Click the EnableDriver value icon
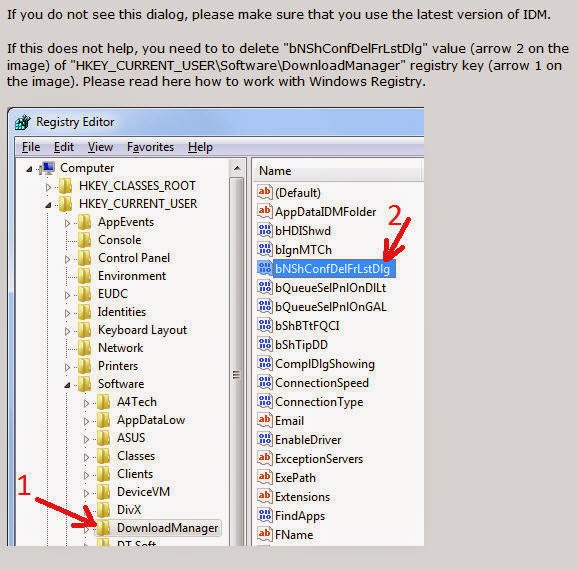This screenshot has height=569, width=578. 265,439
